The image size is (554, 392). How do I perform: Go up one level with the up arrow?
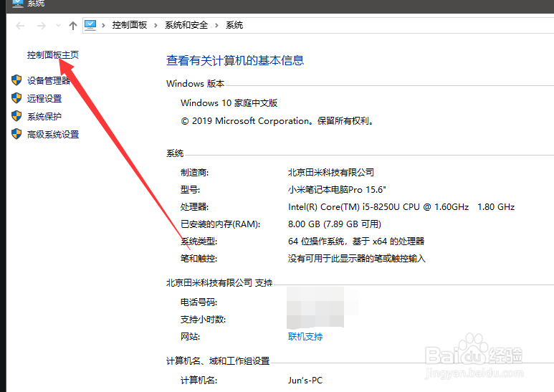[73, 25]
